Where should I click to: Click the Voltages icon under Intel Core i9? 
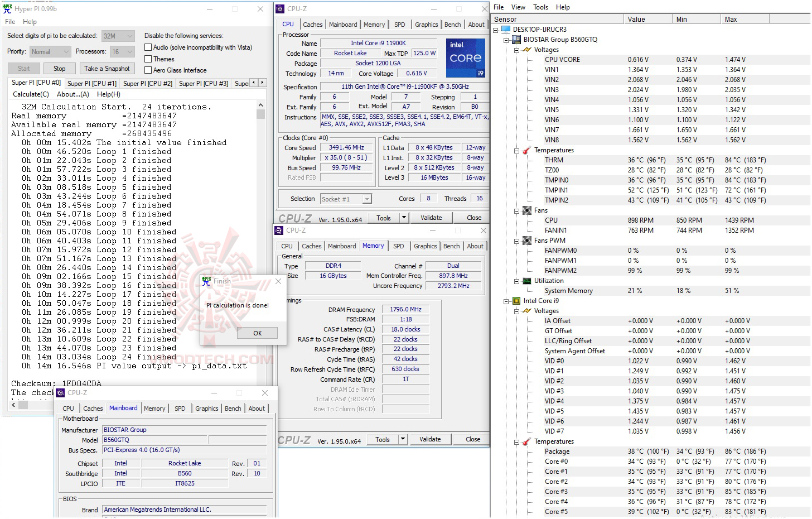(x=527, y=311)
